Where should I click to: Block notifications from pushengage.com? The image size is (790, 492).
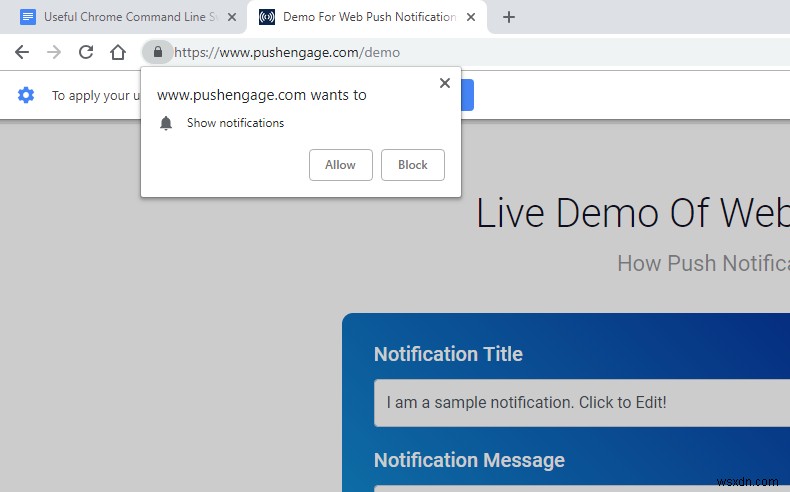tap(413, 165)
